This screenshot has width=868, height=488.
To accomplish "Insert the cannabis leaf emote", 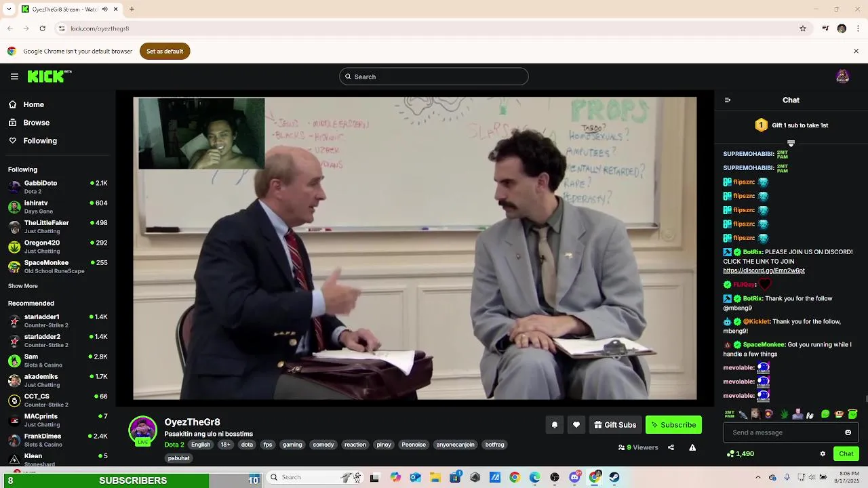I will tap(785, 414).
